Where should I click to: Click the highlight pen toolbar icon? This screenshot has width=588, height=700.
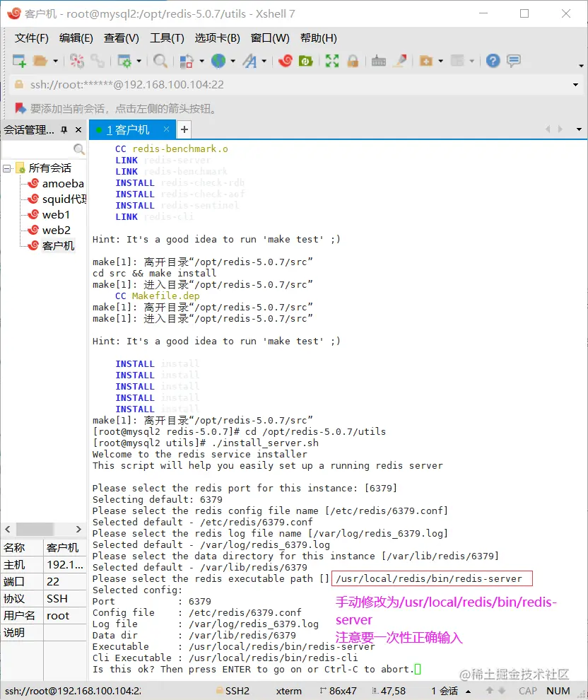(400, 60)
